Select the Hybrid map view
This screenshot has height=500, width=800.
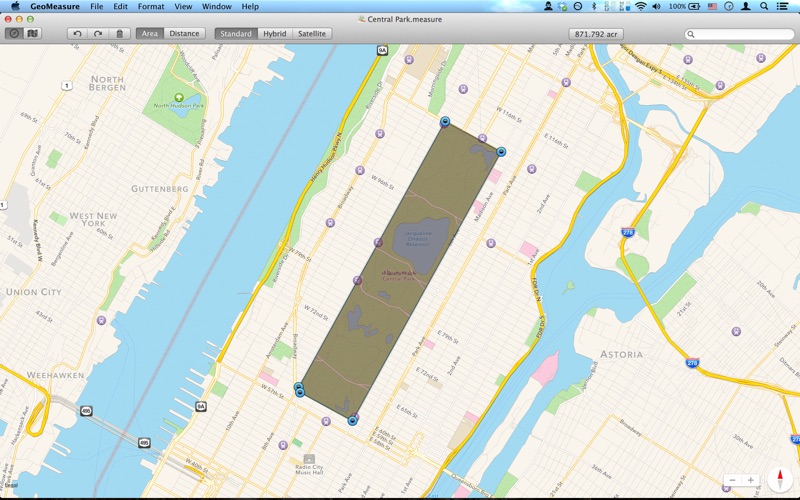274,34
